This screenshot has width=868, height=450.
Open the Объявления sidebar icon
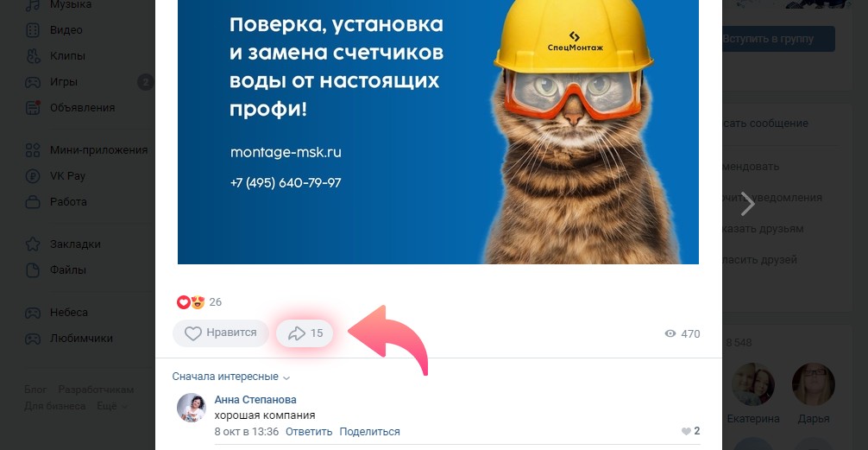[x=33, y=107]
